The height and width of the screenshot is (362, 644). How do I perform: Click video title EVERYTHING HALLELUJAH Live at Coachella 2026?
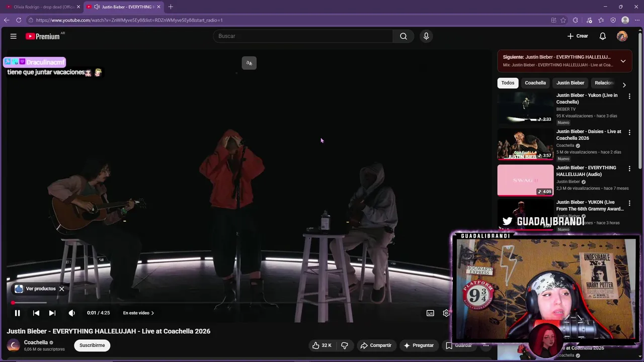coord(108,331)
